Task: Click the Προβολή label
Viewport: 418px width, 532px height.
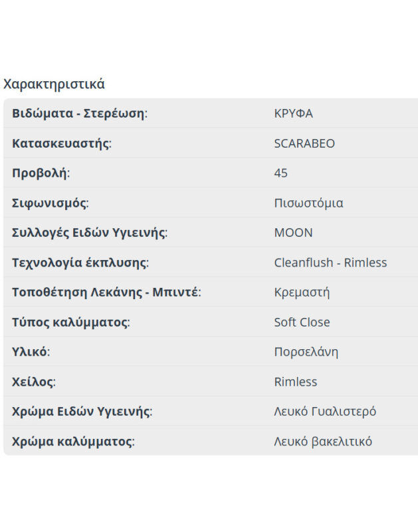Action: [41, 173]
